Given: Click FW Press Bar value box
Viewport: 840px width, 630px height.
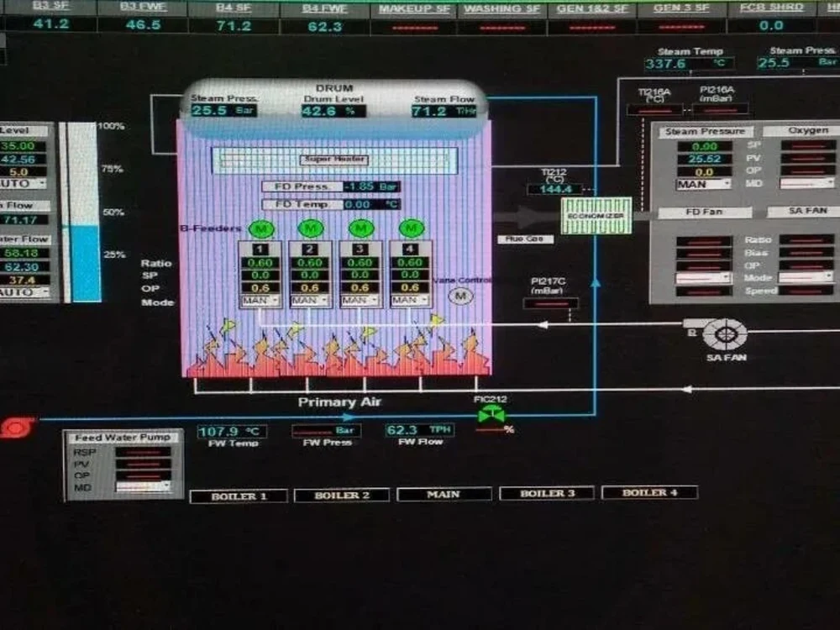Looking at the screenshot, I should click(x=326, y=430).
